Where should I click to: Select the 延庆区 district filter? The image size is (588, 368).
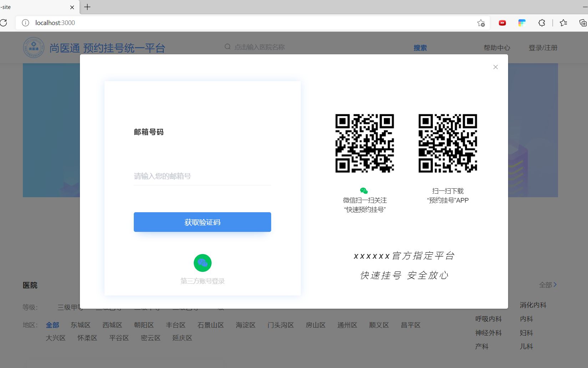coord(182,338)
